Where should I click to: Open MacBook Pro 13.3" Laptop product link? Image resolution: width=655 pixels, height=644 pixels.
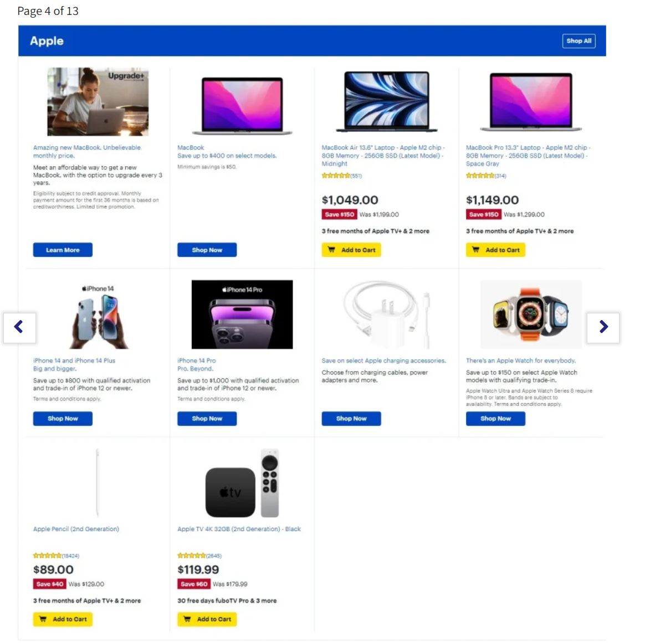point(528,155)
